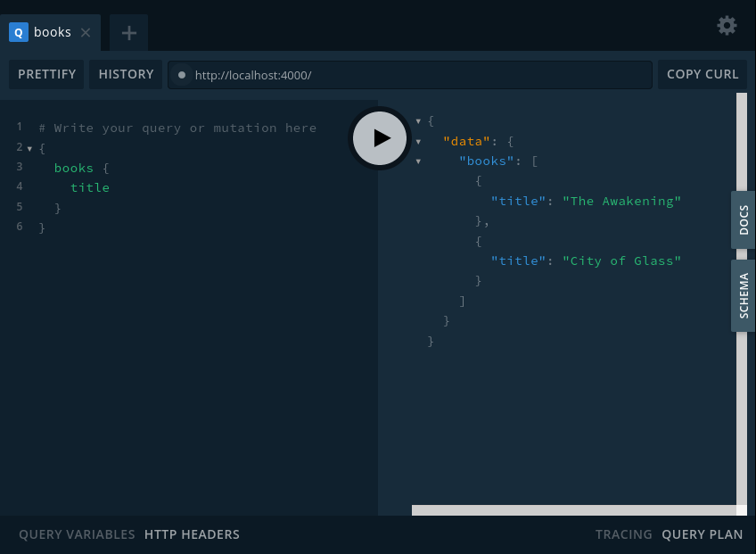Click the "books" key in response
The height and width of the screenshot is (554, 756).
pyautogui.click(x=486, y=161)
